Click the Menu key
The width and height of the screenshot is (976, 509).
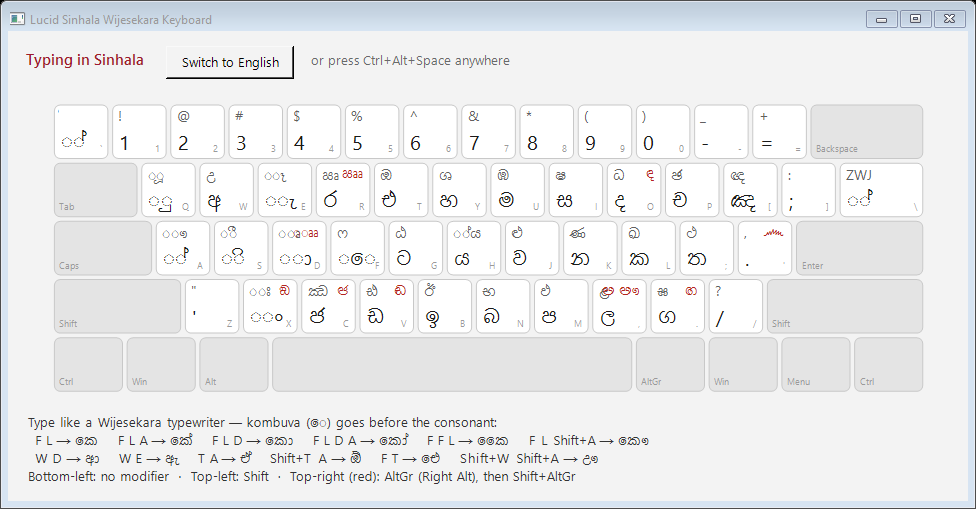point(815,364)
